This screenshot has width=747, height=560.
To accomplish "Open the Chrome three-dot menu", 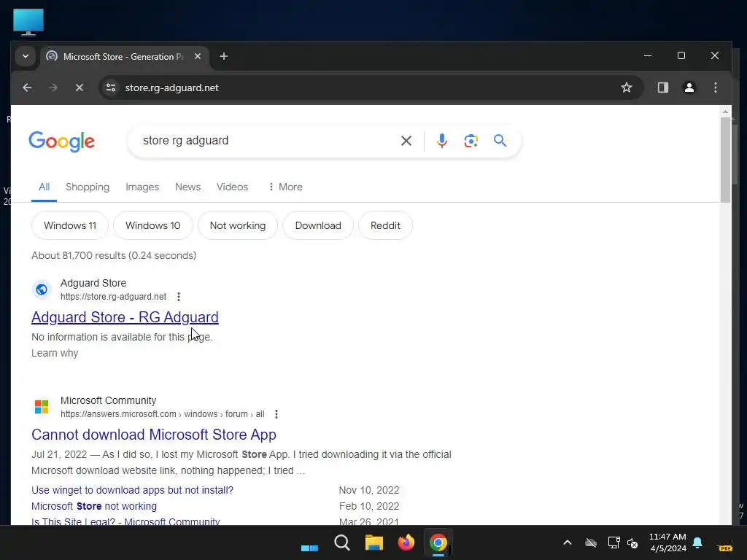I will pyautogui.click(x=715, y=87).
